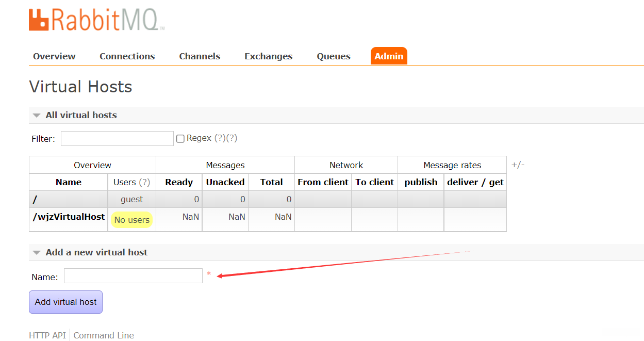Viewport: 644px width, 341px height.
Task: Open the Connections tab
Action: (x=127, y=56)
